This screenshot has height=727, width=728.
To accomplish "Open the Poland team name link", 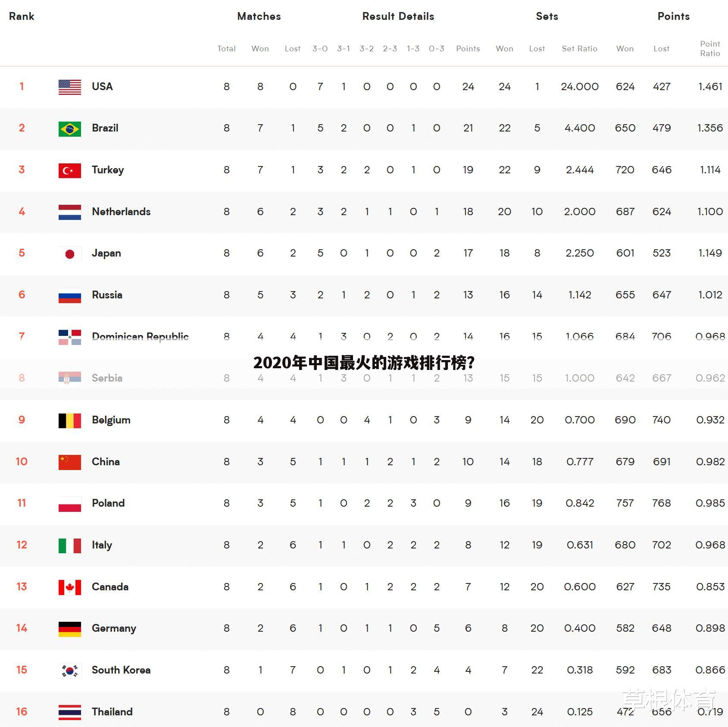I will tap(108, 503).
